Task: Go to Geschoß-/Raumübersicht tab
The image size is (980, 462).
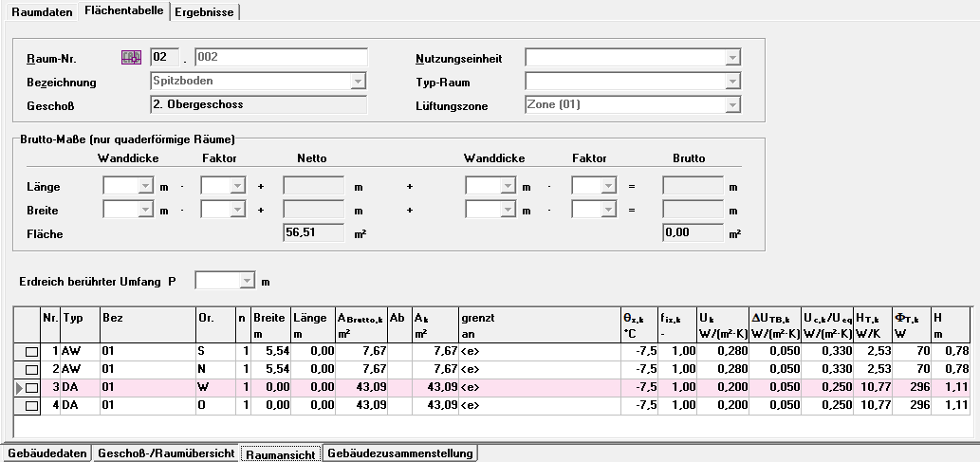Action: click(166, 453)
